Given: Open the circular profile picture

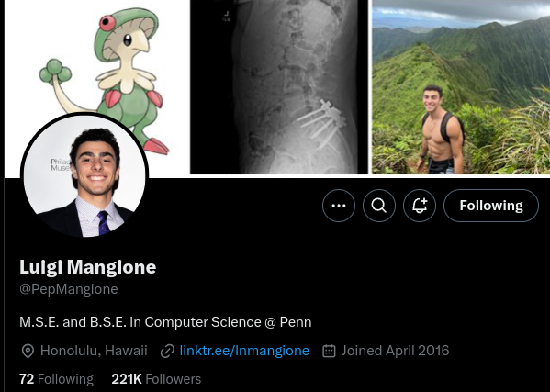Looking at the screenshot, I should pos(84,176).
